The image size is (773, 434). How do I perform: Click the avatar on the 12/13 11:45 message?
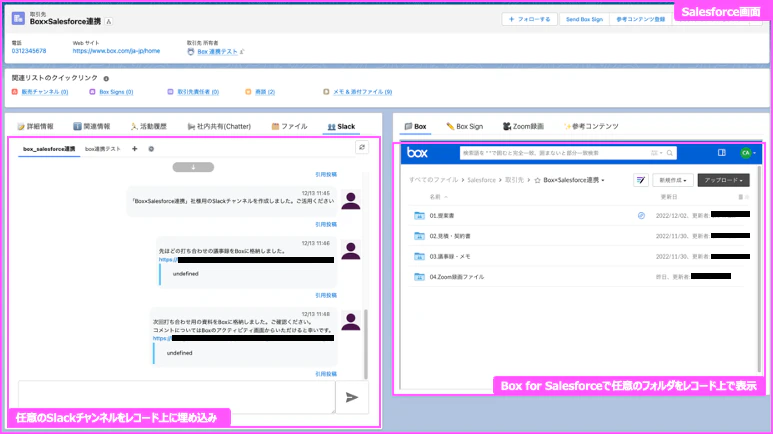(x=351, y=201)
